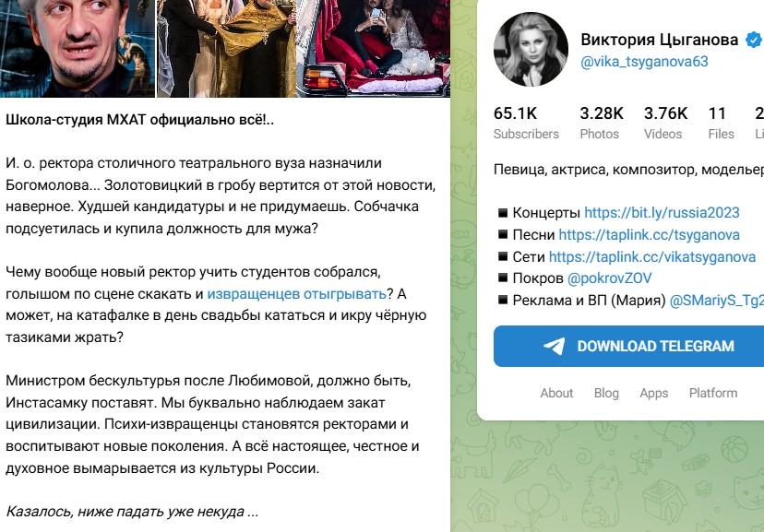Select the Photos counter tab
Image resolution: width=764 pixels, height=532 pixels.
click(x=602, y=123)
